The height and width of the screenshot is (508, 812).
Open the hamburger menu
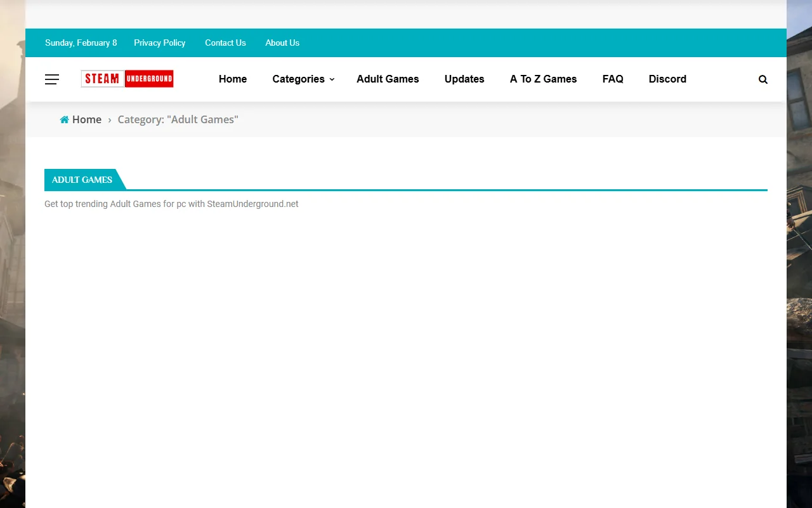pyautogui.click(x=52, y=79)
